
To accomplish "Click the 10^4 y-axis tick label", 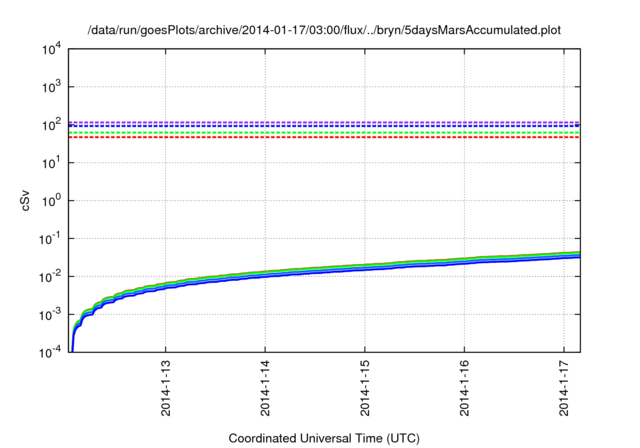I will (51, 49).
